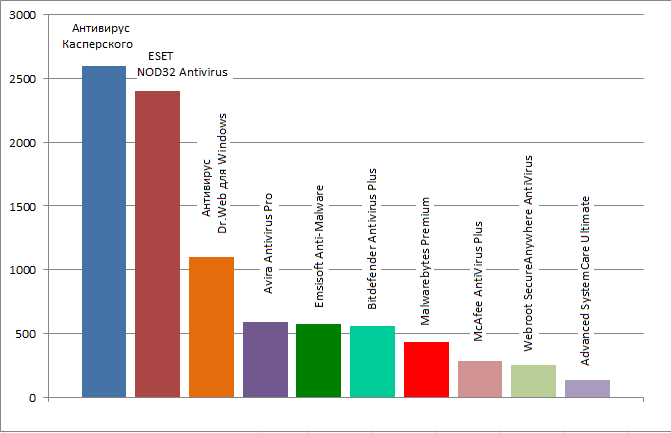Click the 0 axis value
671x433 pixels.
[x=33, y=398]
